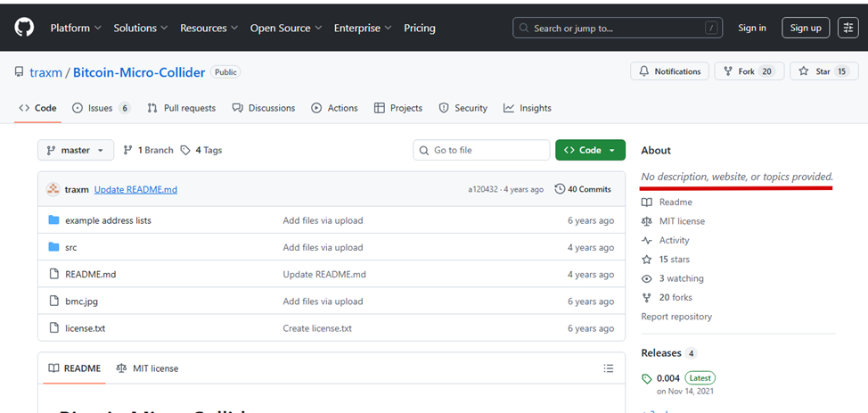
Task: Open the accessibility icon button beside Sign up
Action: (x=848, y=28)
